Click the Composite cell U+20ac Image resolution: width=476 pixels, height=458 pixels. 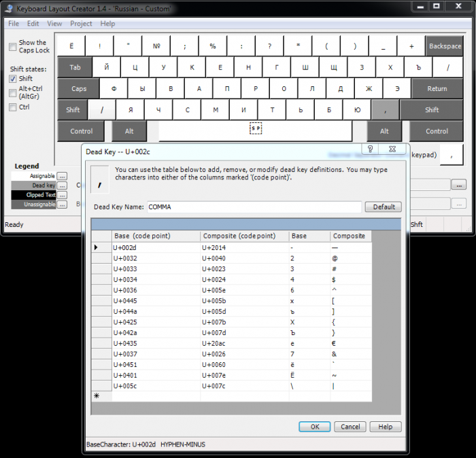pos(245,343)
